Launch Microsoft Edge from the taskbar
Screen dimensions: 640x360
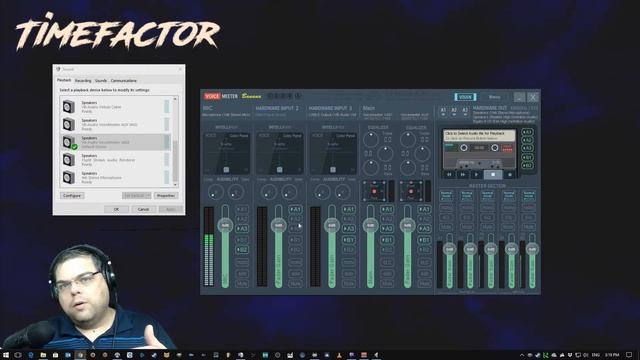[31, 355]
